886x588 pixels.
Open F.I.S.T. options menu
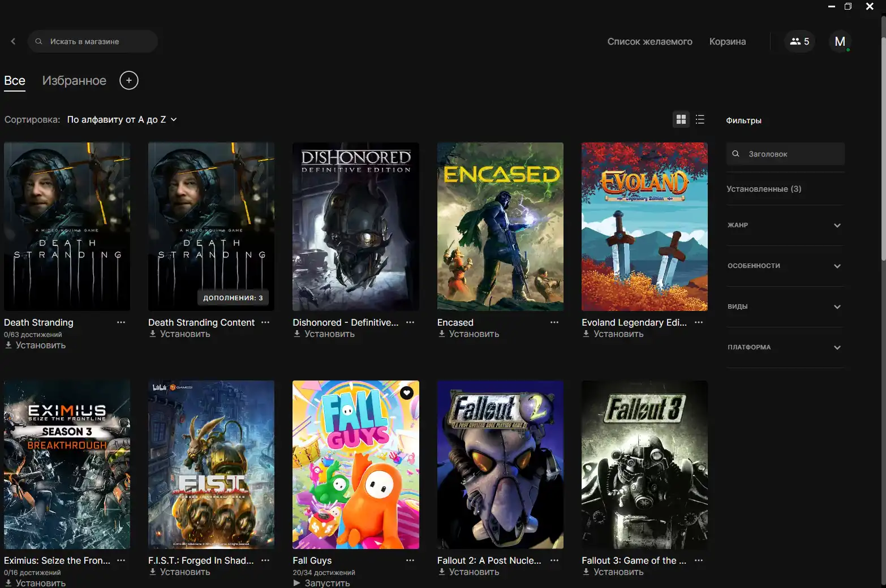[265, 560]
